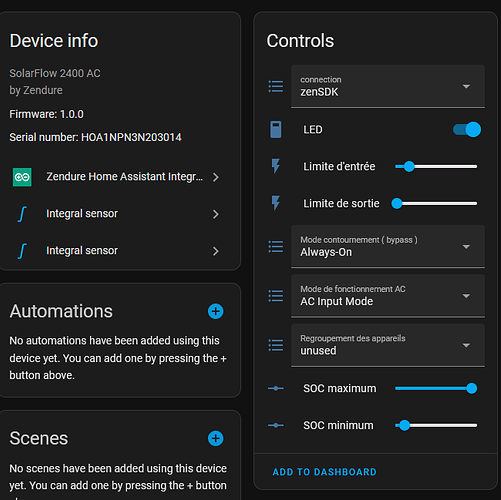Image resolution: width=501 pixels, height=500 pixels.
Task: Click the list icon beside Mode contournement
Action: click(276, 247)
